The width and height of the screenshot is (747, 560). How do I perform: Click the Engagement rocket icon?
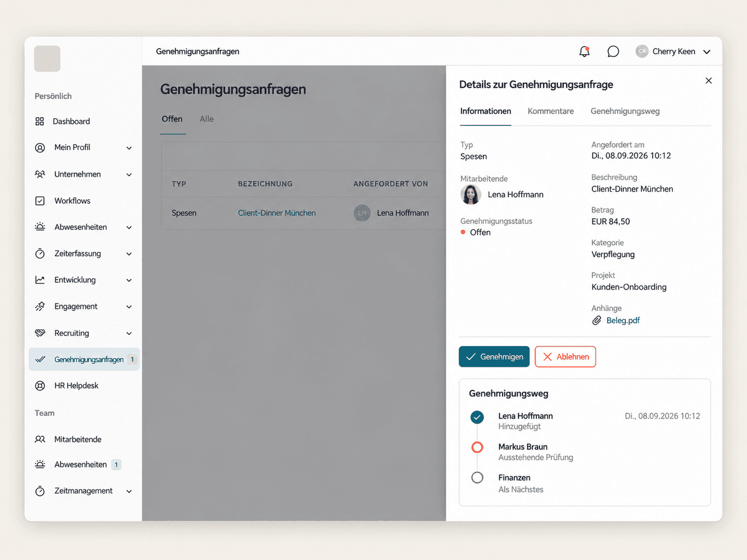click(x=40, y=307)
